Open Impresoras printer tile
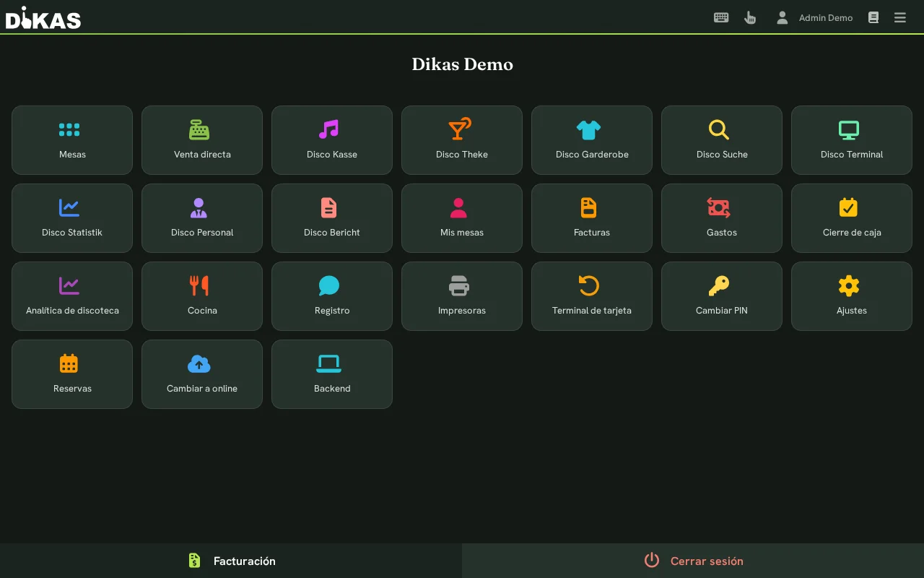The image size is (924, 578). (462, 296)
